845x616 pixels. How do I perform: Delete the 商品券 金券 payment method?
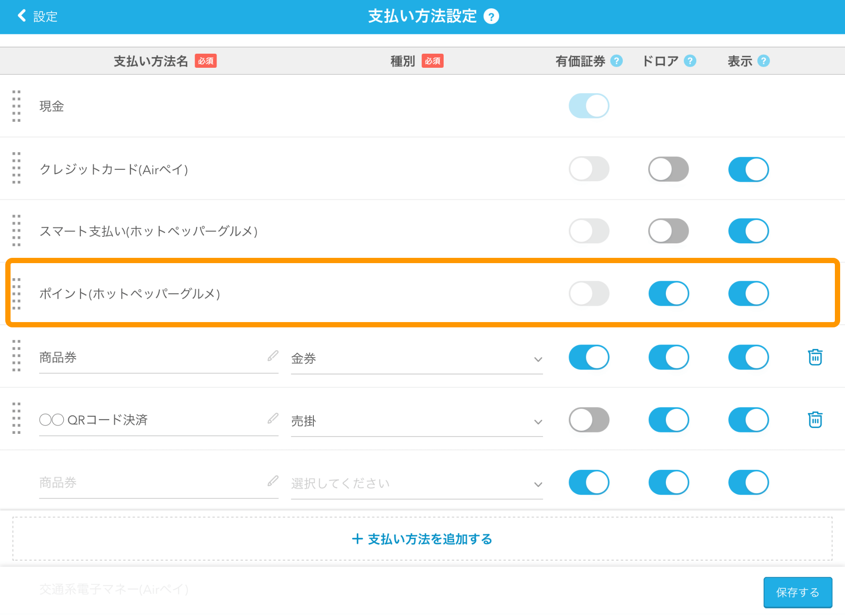[815, 357]
